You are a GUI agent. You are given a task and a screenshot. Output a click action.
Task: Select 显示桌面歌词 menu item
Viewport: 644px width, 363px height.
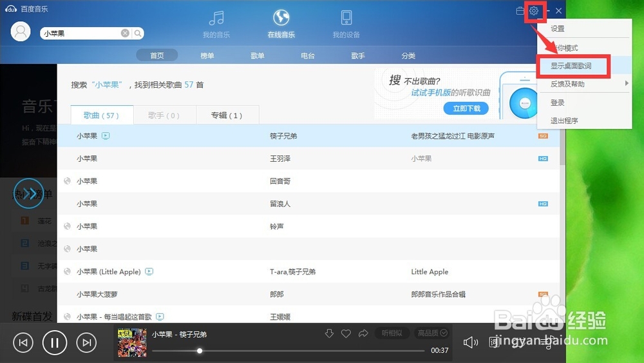[571, 66]
